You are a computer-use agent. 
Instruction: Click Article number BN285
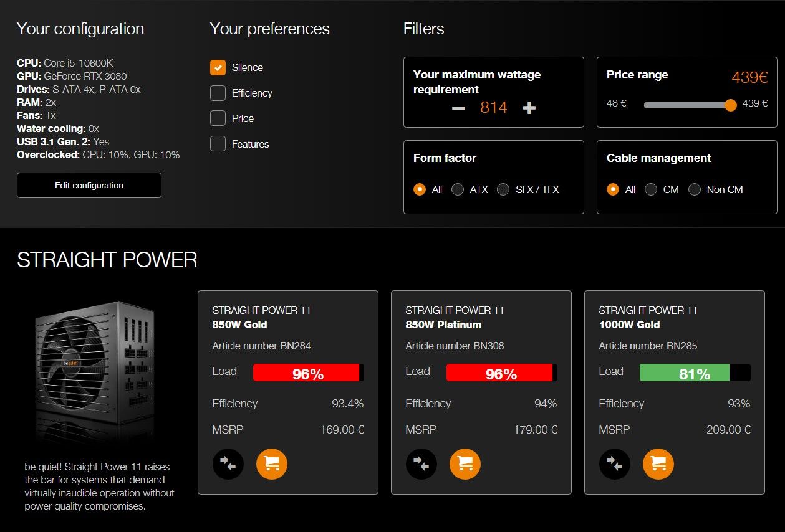[648, 346]
